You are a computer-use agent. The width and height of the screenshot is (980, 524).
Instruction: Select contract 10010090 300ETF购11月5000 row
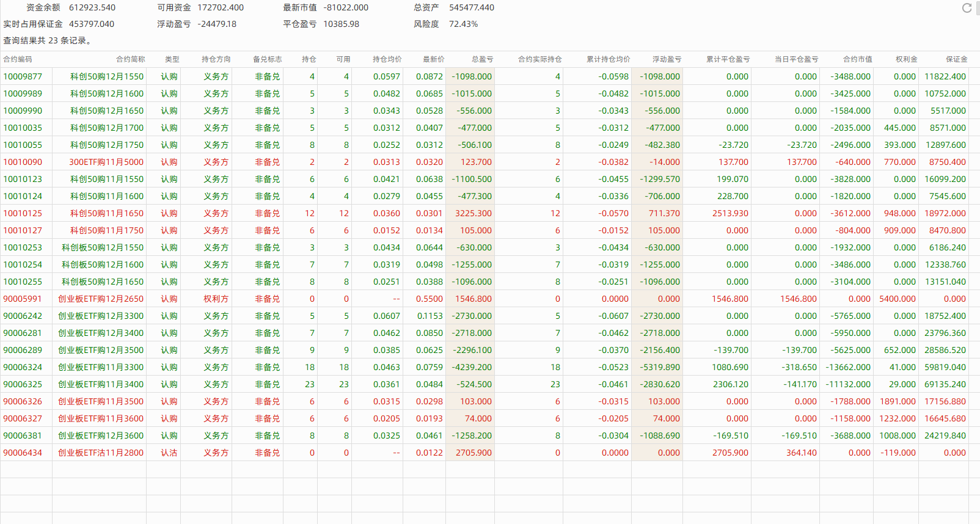point(23,162)
